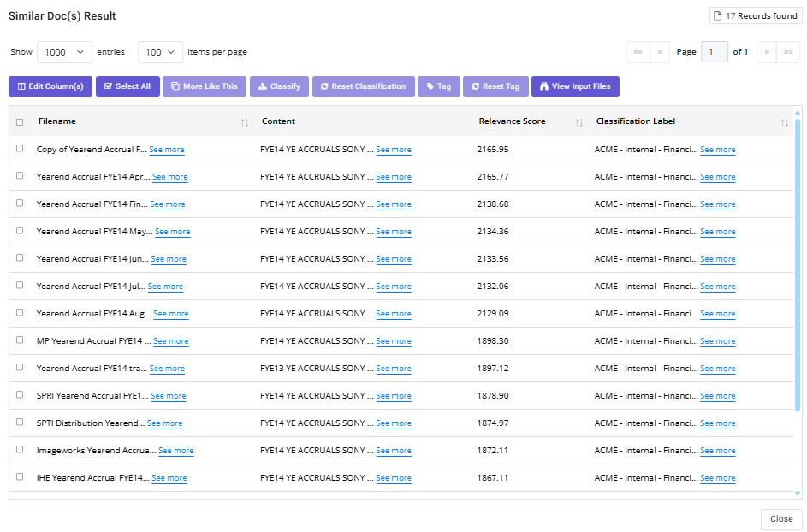The image size is (807, 532).
Task: Click relevance score 2133.56 cell
Action: click(x=493, y=259)
